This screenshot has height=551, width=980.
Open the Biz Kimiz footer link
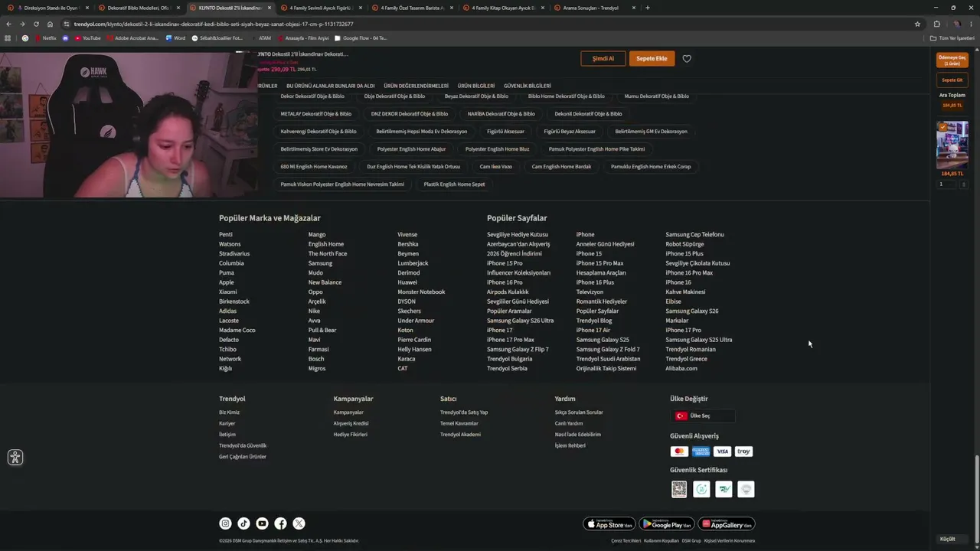point(230,412)
